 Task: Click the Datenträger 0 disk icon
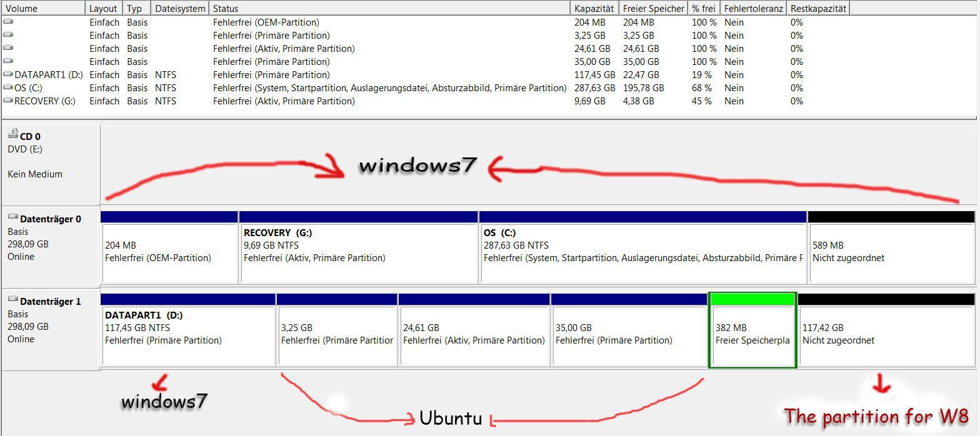pyautogui.click(x=13, y=217)
